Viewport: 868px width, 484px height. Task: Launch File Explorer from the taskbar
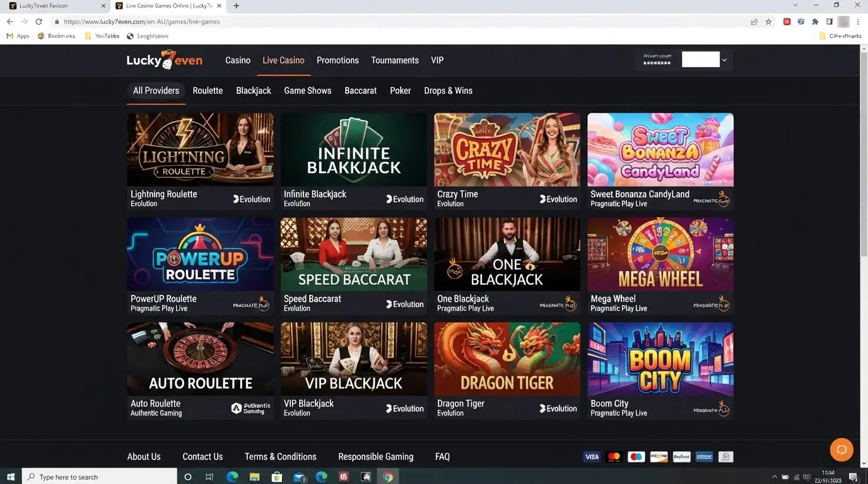point(254,477)
